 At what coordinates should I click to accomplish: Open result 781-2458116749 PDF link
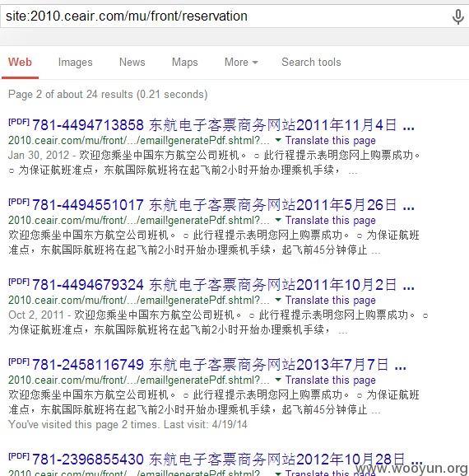(219, 365)
